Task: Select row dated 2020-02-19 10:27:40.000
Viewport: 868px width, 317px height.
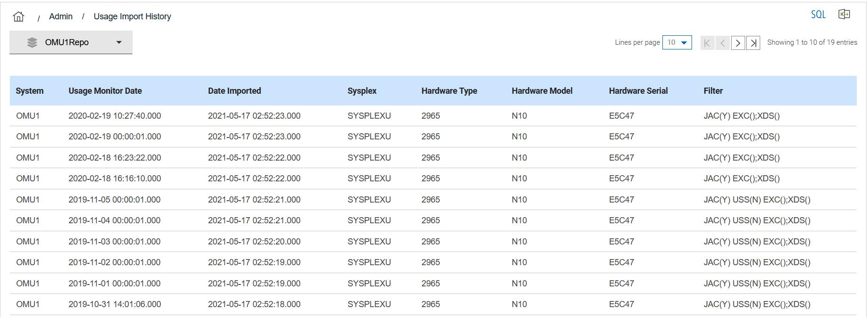Action: (114, 116)
